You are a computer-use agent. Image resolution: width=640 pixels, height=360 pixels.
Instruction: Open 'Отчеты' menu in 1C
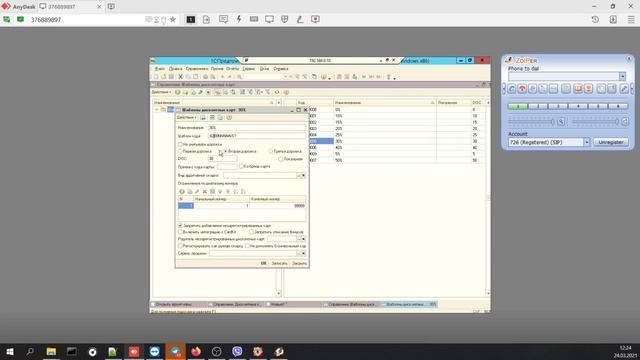point(232,69)
